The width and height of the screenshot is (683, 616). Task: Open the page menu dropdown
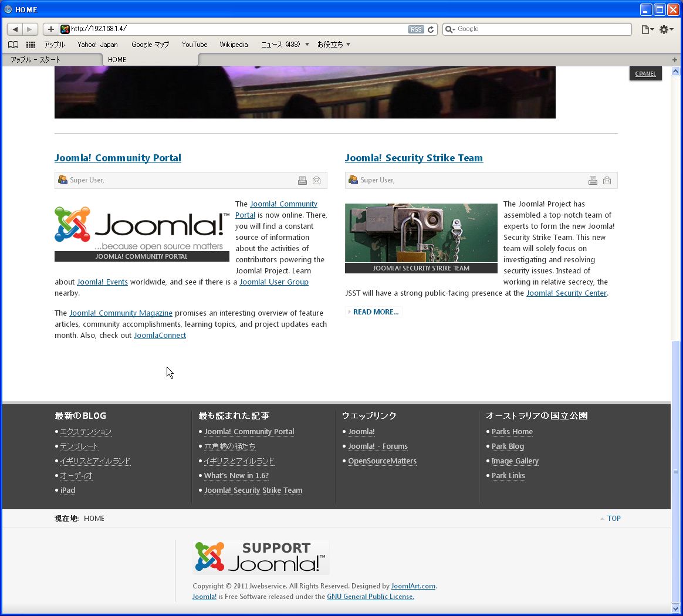point(647,29)
